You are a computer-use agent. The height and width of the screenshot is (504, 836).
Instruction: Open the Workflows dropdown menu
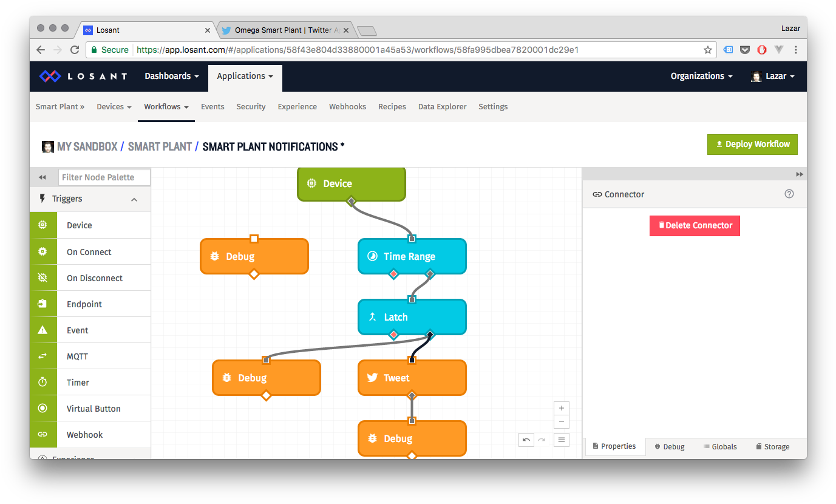coord(166,107)
